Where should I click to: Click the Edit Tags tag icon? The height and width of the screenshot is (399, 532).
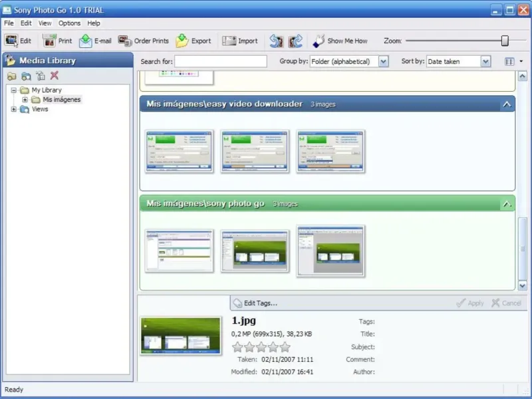click(x=237, y=303)
